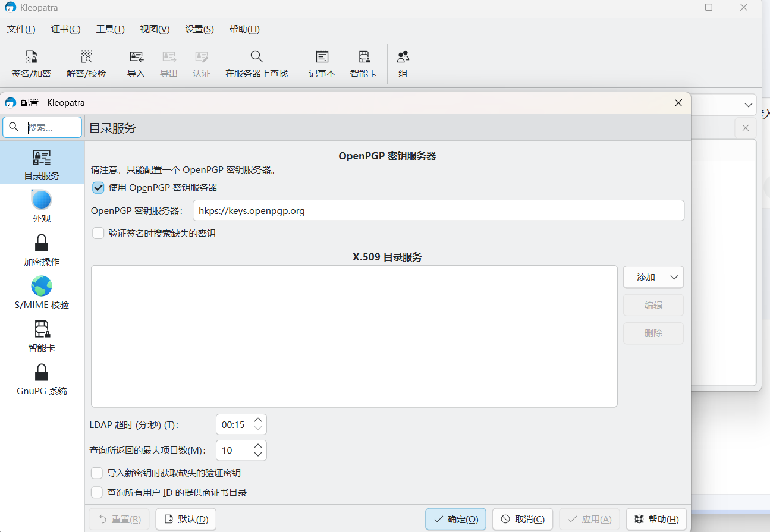Viewport: 770px width, 532px height.
Task: Toggle 使用 OpenPGP 密钥服务器 checkbox
Action: [99, 187]
